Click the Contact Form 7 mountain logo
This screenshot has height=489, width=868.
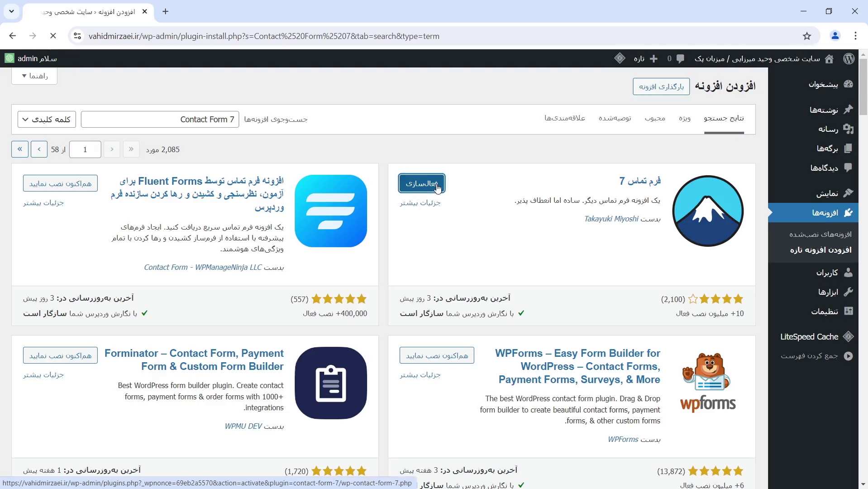click(x=708, y=211)
